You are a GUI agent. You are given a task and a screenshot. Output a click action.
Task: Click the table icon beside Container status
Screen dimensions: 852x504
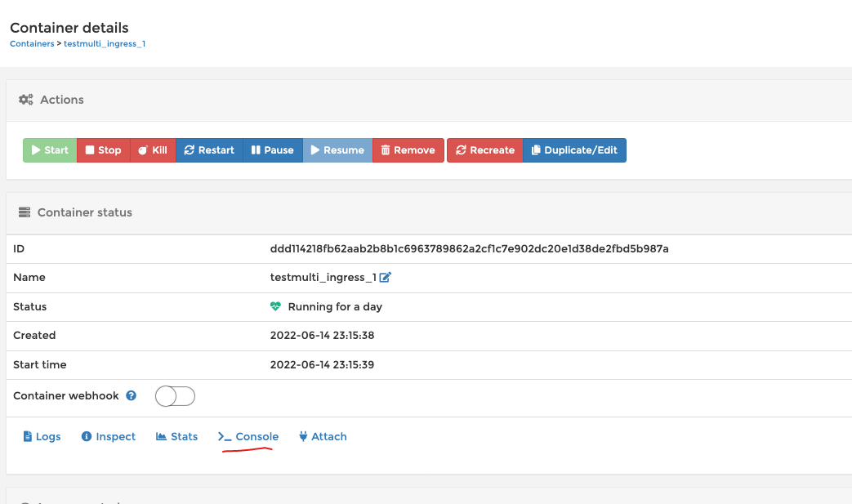click(x=23, y=212)
